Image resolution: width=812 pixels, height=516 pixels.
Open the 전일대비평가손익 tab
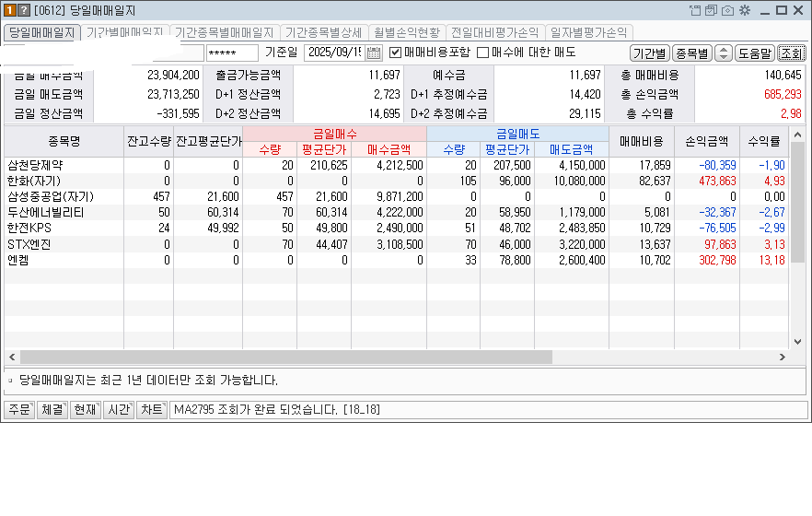tap(495, 32)
